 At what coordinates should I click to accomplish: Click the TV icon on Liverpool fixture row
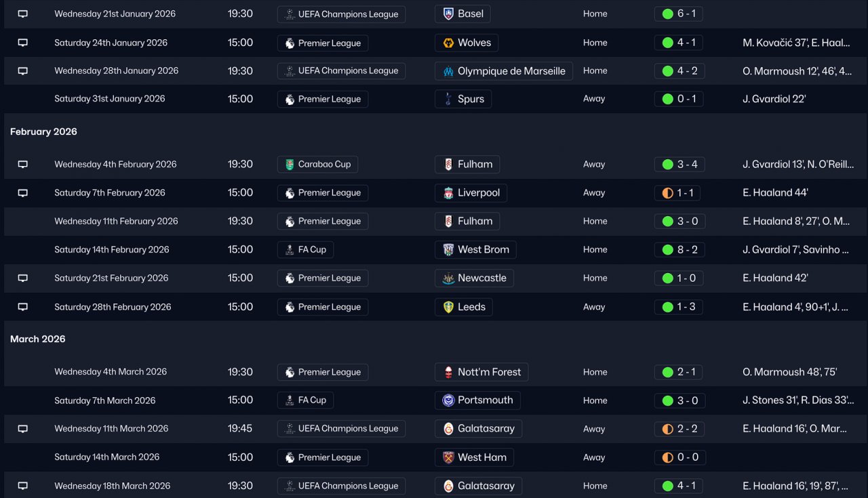point(22,193)
